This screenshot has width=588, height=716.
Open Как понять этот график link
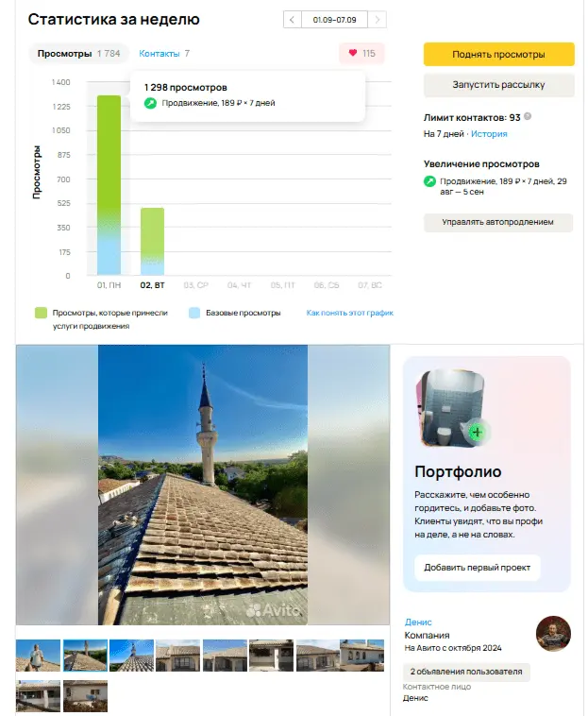click(349, 313)
